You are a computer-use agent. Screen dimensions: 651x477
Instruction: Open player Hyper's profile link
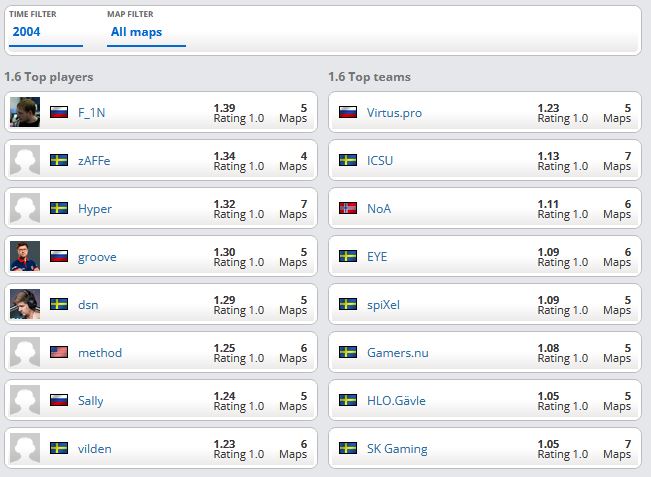[94, 209]
